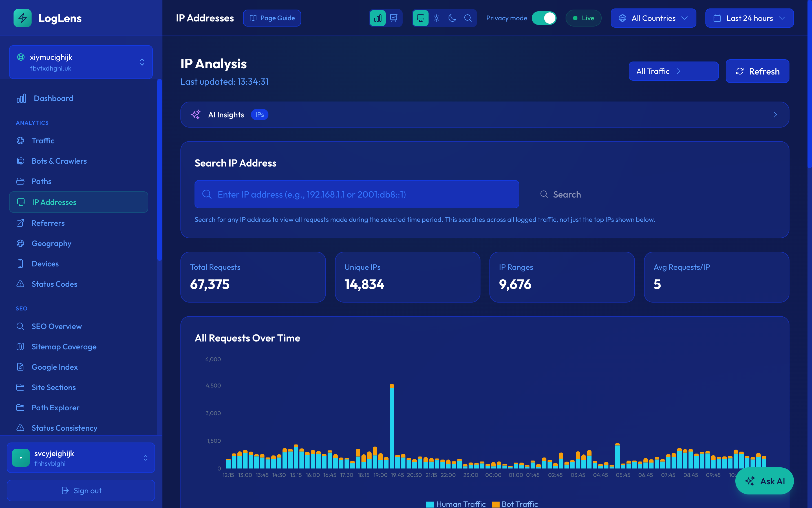The height and width of the screenshot is (508, 812).
Task: Open the svcyjeighijk account switcher
Action: pos(81,457)
